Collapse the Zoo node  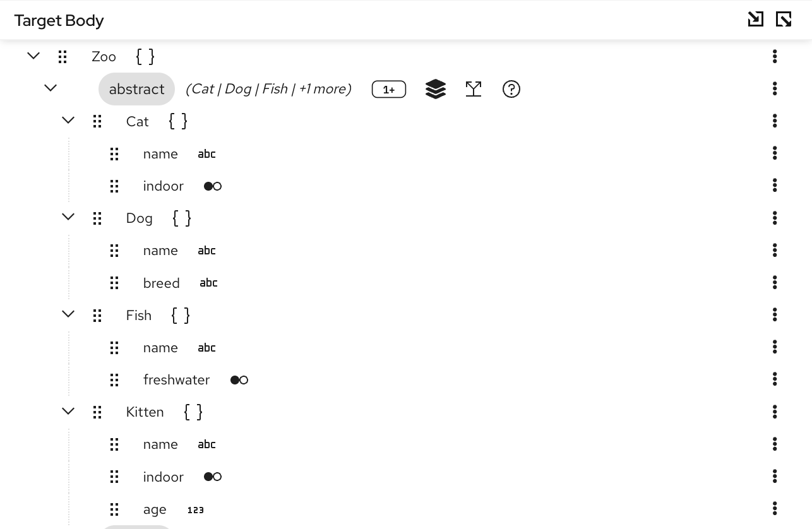click(33, 56)
